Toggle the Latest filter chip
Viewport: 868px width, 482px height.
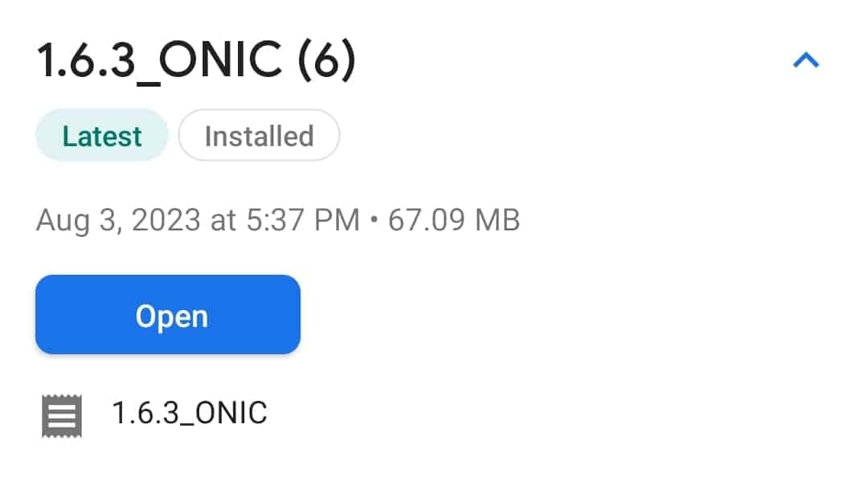pos(101,135)
